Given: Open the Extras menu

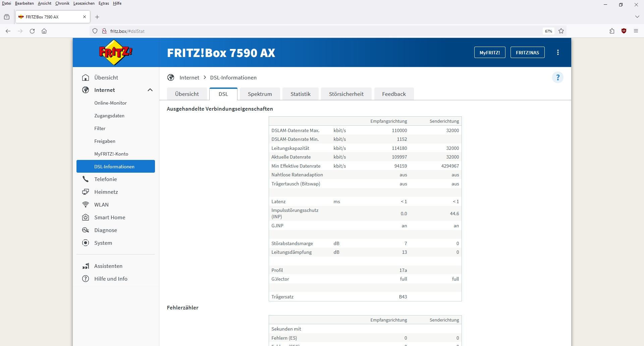Looking at the screenshot, I should 104,3.
